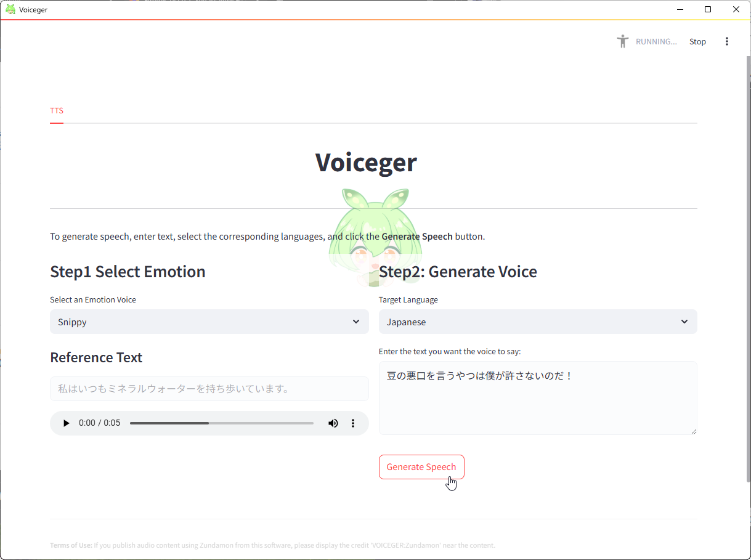
Task: Toggle pause on the reference audio player
Action: pyautogui.click(x=66, y=423)
